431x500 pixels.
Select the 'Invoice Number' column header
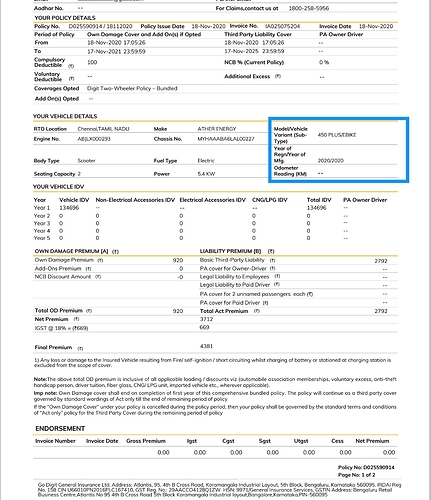(x=55, y=441)
